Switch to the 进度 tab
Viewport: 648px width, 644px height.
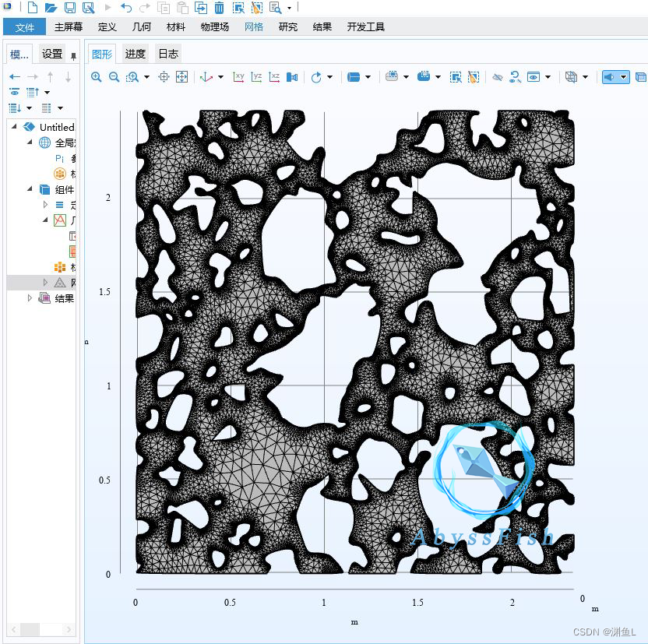coord(136,54)
